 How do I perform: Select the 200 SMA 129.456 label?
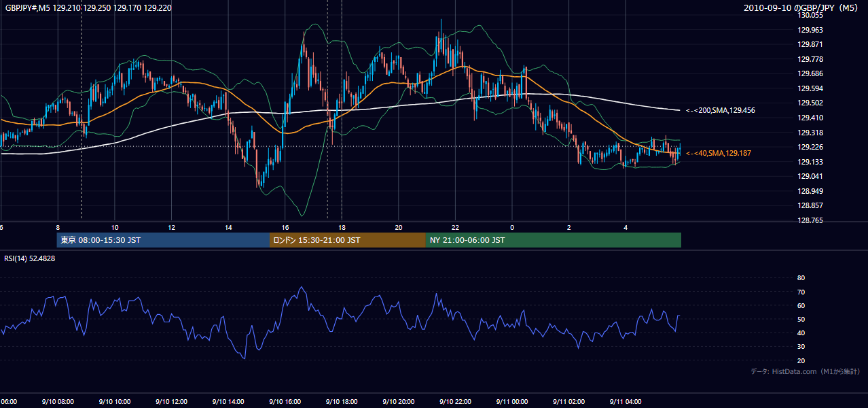[721, 110]
